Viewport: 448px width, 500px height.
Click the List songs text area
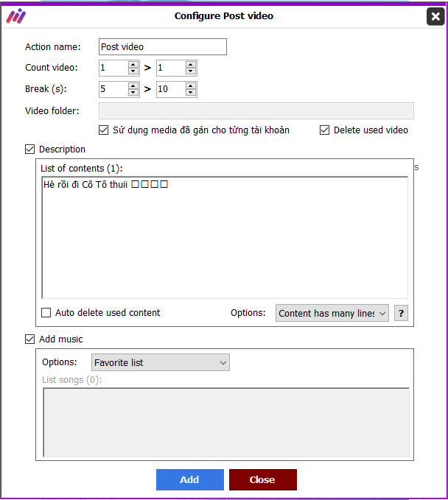coord(226,423)
